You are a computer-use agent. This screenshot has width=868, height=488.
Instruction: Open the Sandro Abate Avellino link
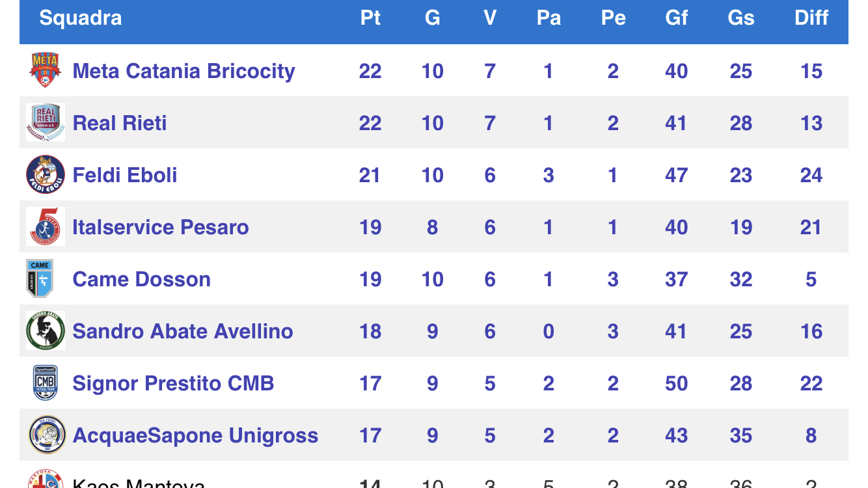(x=183, y=331)
